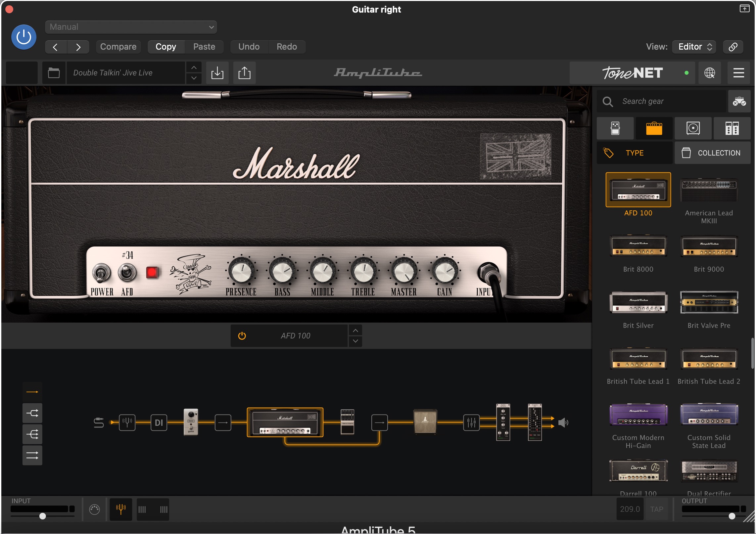Click the input source icon in the chain
This screenshot has height=534, width=756.
pos(99,423)
